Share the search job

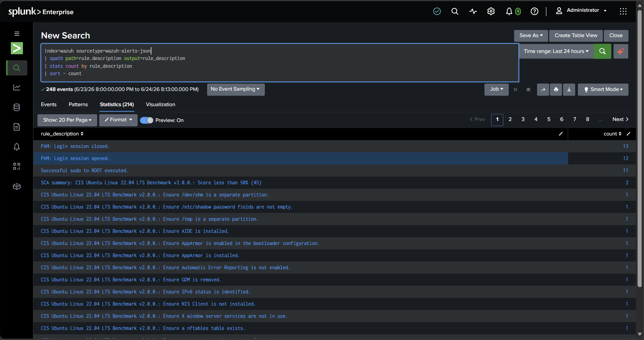point(543,90)
